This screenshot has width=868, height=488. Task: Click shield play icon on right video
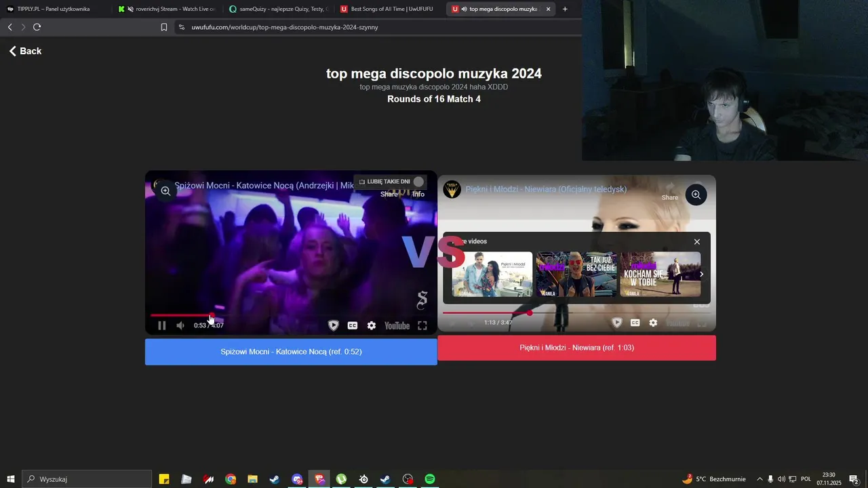point(617,323)
